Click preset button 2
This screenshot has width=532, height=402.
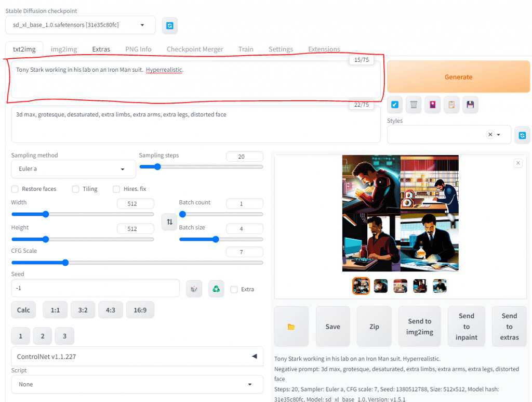tap(43, 336)
